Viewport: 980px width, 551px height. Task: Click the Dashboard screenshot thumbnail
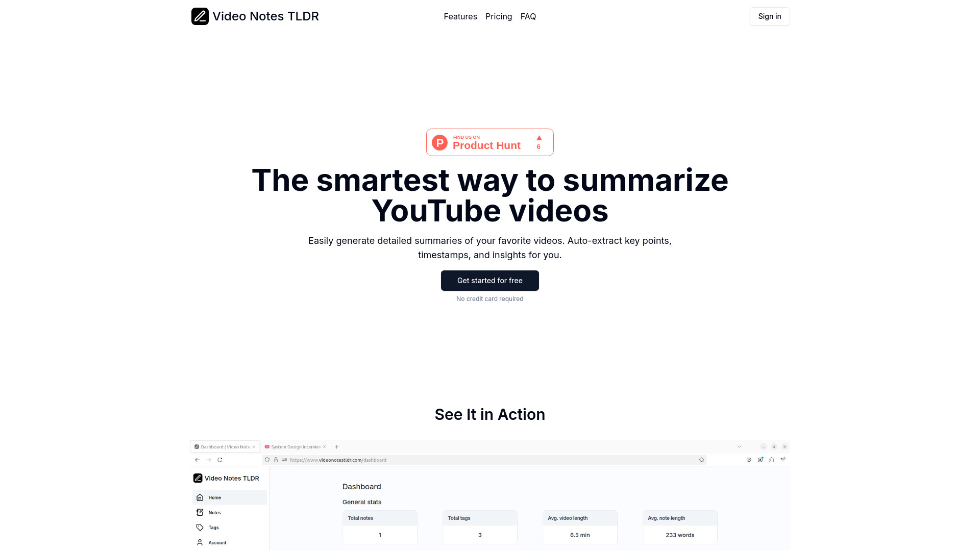pyautogui.click(x=490, y=494)
